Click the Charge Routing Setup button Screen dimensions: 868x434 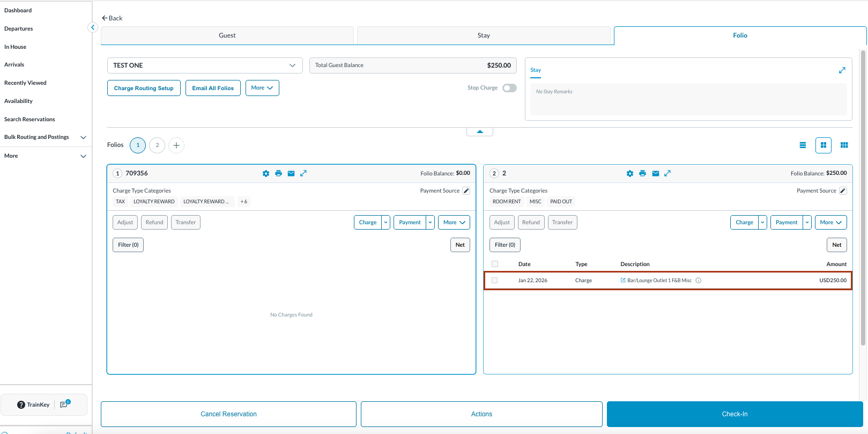pyautogui.click(x=144, y=88)
